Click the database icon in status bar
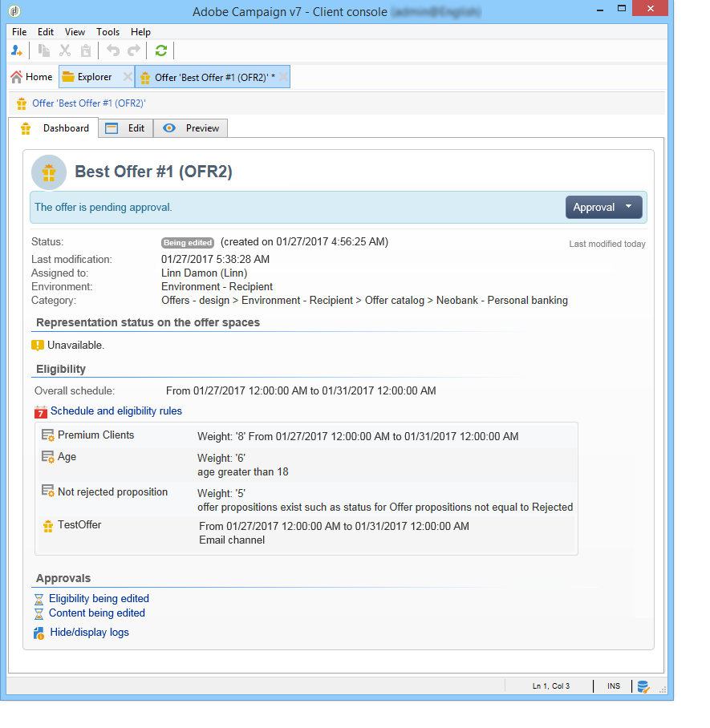This screenshot has height=728, width=710. pyautogui.click(x=643, y=686)
